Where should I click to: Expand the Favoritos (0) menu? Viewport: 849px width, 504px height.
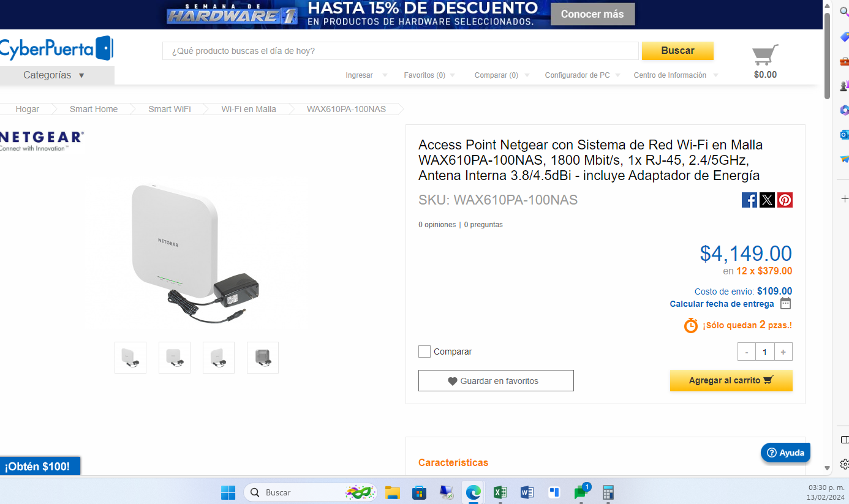click(429, 75)
